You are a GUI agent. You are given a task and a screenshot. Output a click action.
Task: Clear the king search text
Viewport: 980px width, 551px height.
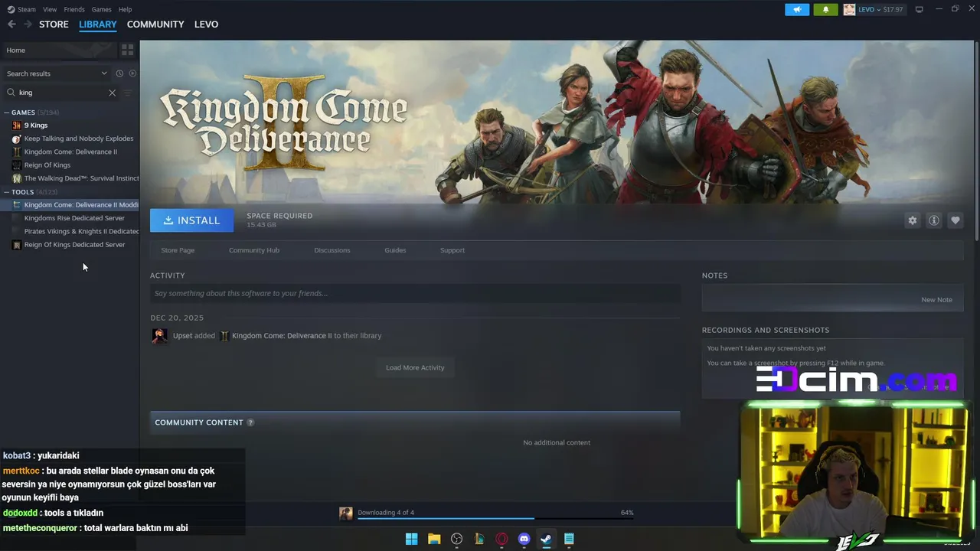[x=112, y=93]
